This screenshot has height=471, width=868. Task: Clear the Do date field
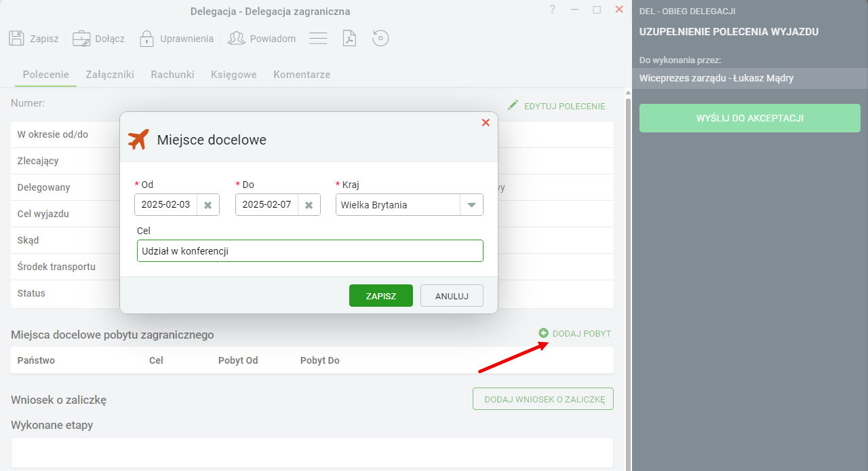click(309, 205)
